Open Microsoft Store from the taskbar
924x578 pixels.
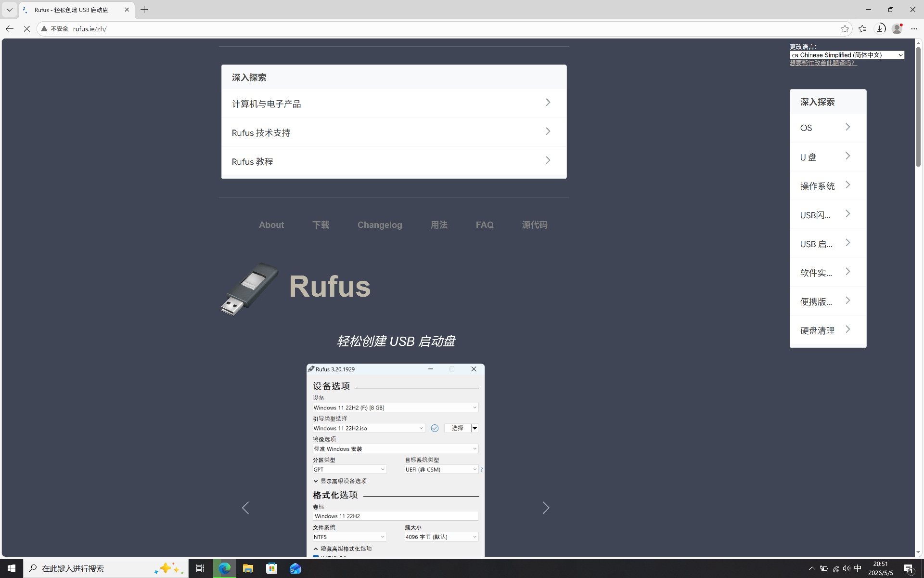coord(271,568)
